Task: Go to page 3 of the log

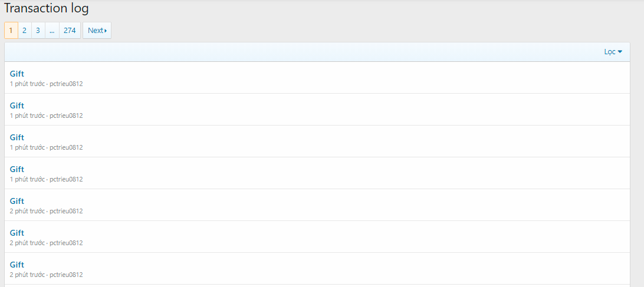Action: click(x=38, y=31)
